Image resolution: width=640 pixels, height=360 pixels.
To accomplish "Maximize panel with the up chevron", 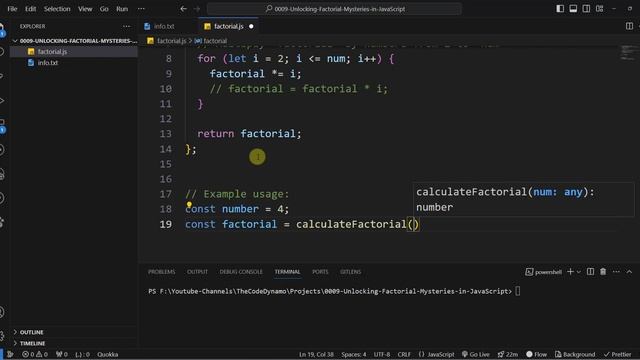I will click(x=629, y=272).
